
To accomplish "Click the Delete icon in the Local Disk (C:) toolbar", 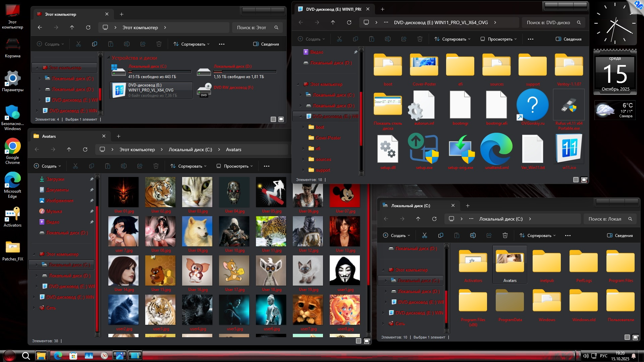I will pyautogui.click(x=505, y=235).
